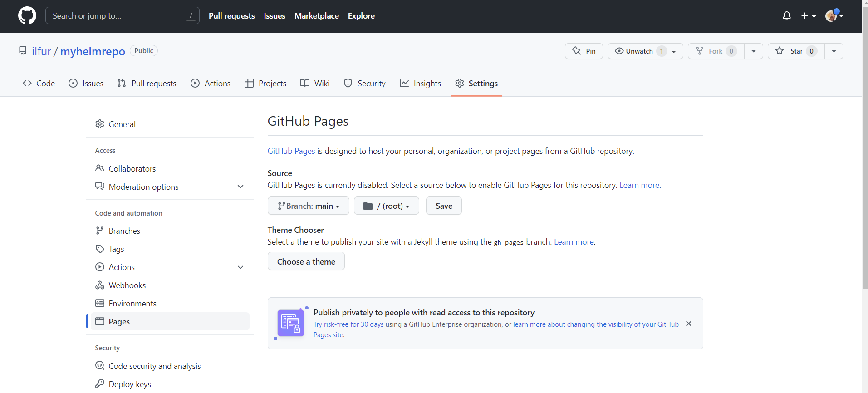Open Learn more link under Source
Screen dimensions: 868x393
point(639,185)
